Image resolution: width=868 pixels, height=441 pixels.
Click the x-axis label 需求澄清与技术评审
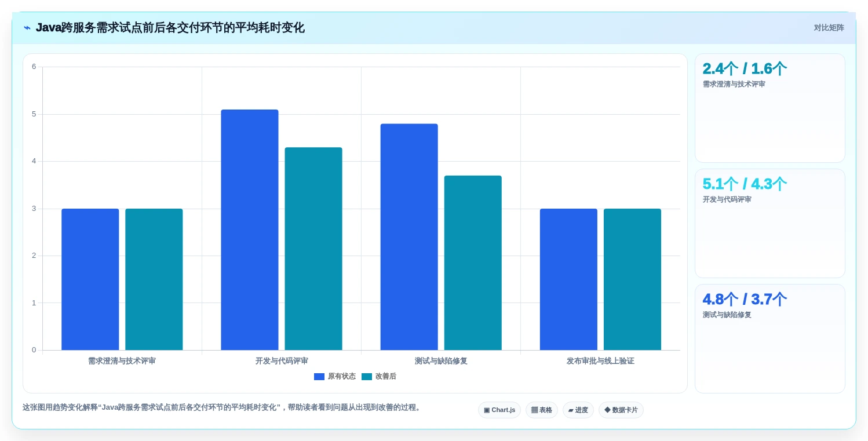(122, 361)
